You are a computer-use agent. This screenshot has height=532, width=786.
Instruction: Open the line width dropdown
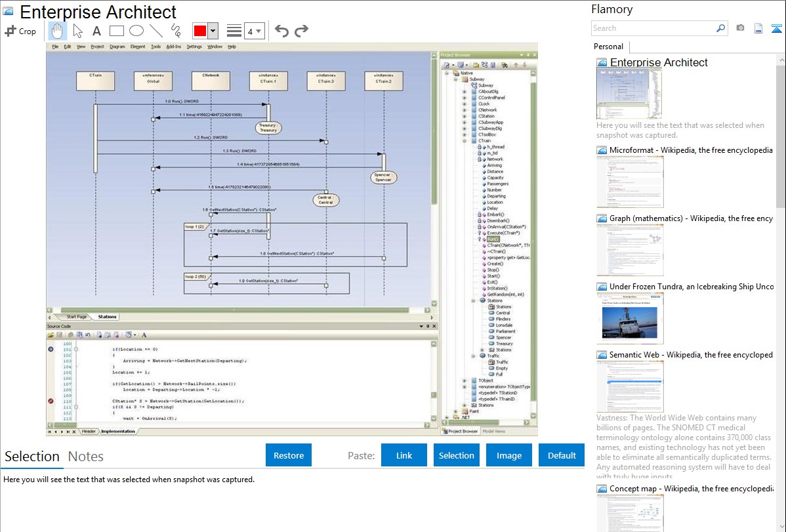[254, 31]
